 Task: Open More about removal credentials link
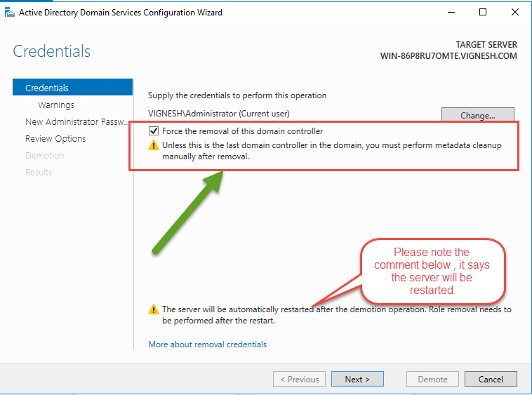207,344
